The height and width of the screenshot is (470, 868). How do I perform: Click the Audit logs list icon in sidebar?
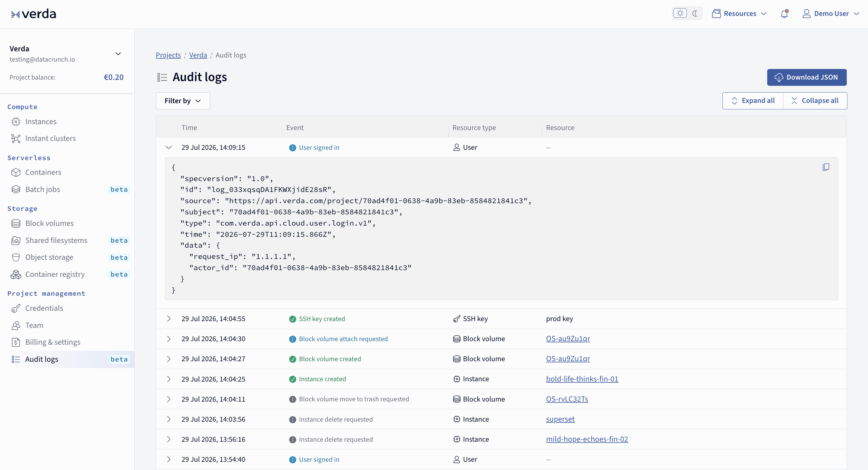coord(16,359)
